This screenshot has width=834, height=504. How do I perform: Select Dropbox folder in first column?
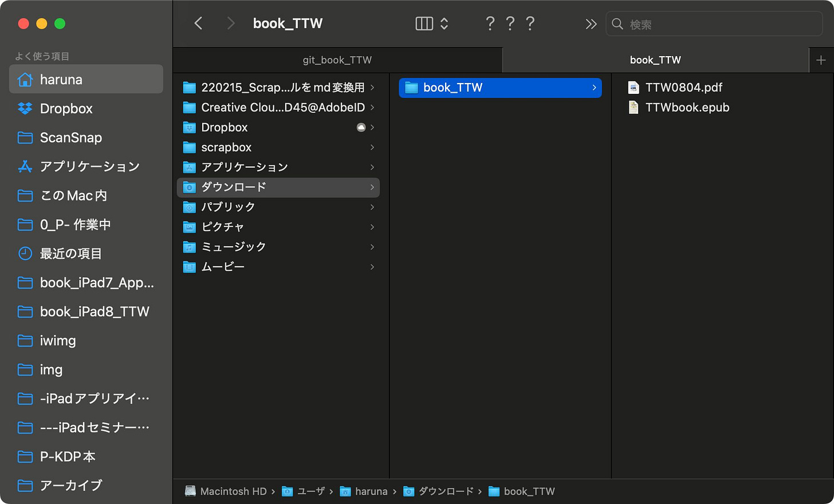pos(278,127)
